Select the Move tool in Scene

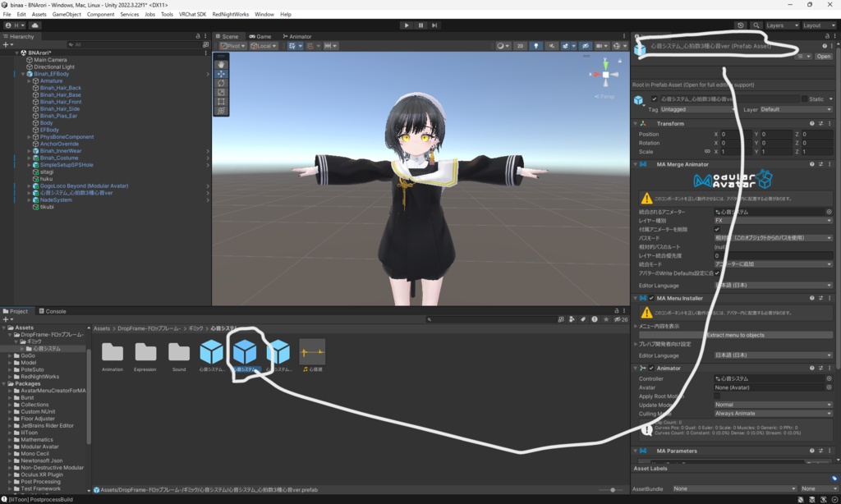click(x=221, y=73)
